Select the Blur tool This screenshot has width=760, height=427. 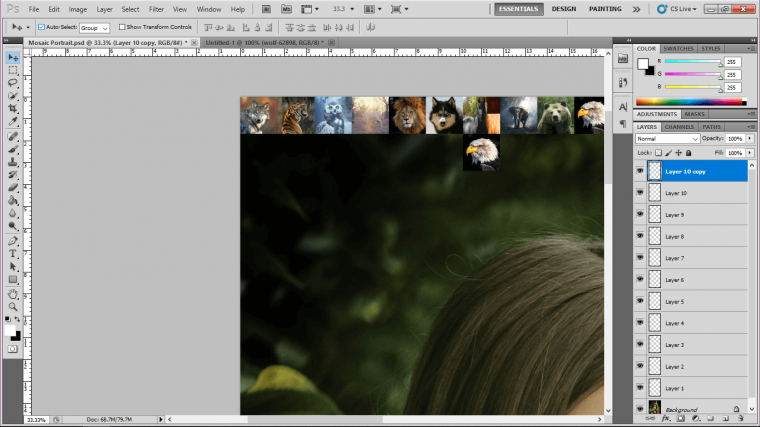(x=13, y=213)
